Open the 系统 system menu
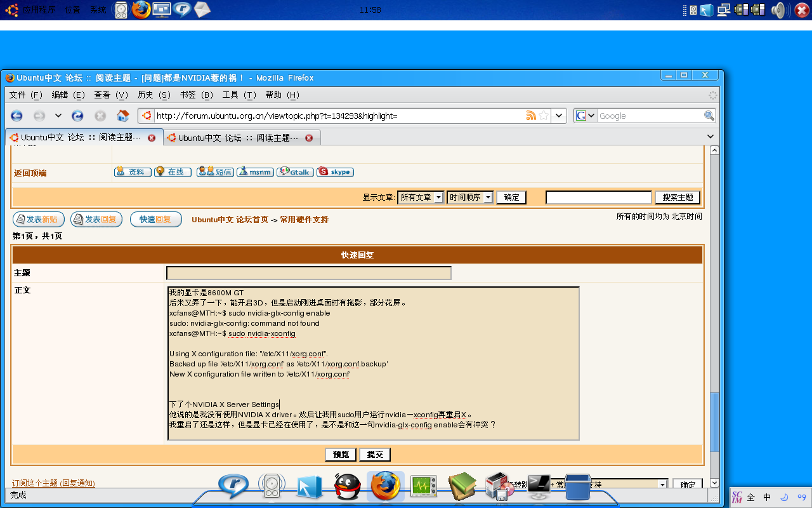 (98, 10)
